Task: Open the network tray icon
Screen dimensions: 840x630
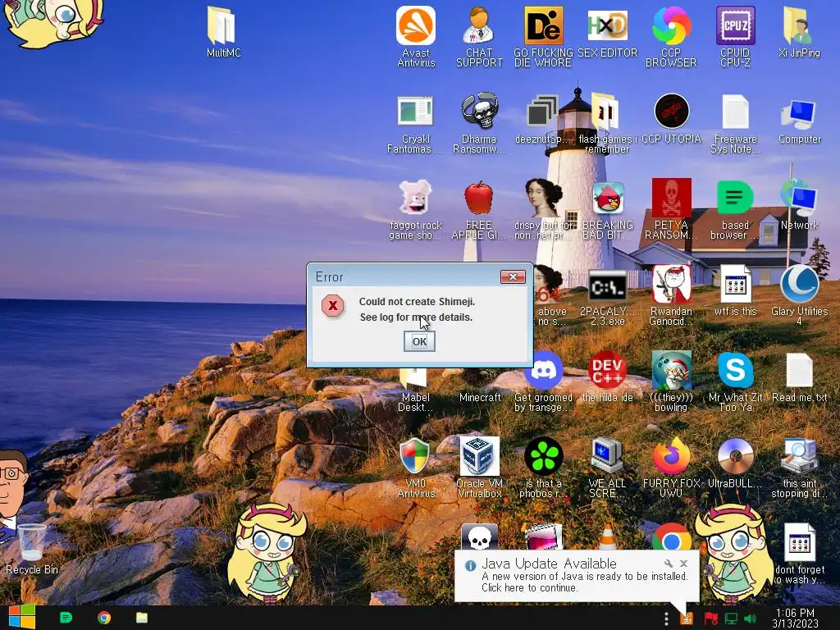Action: (x=731, y=619)
